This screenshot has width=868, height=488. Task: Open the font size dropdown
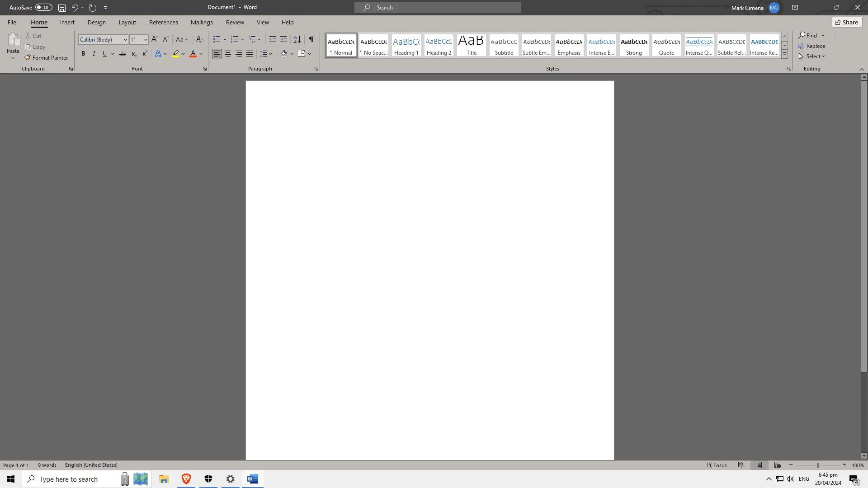[146, 40]
